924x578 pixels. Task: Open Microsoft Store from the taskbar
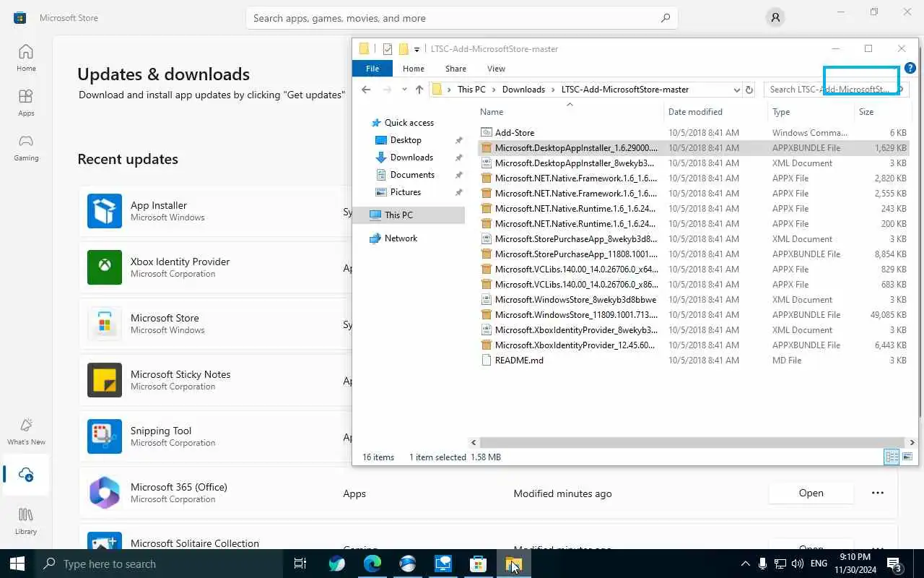(x=478, y=564)
